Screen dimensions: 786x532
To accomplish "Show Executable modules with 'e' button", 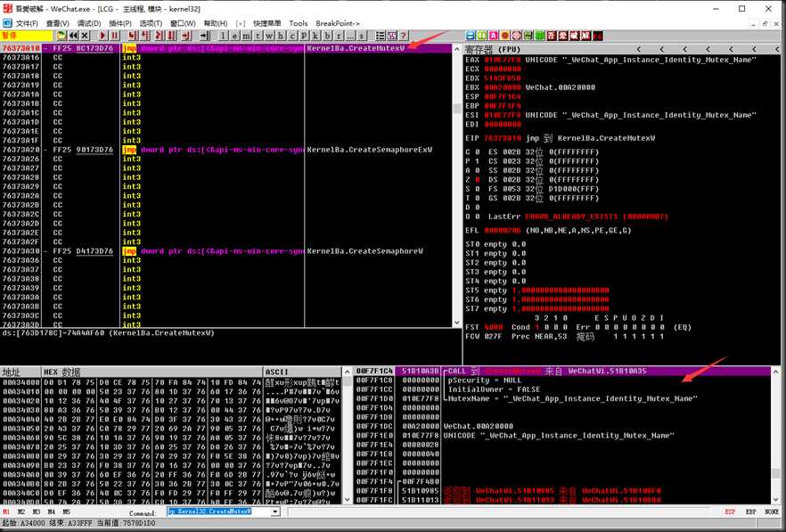I will pos(234,36).
